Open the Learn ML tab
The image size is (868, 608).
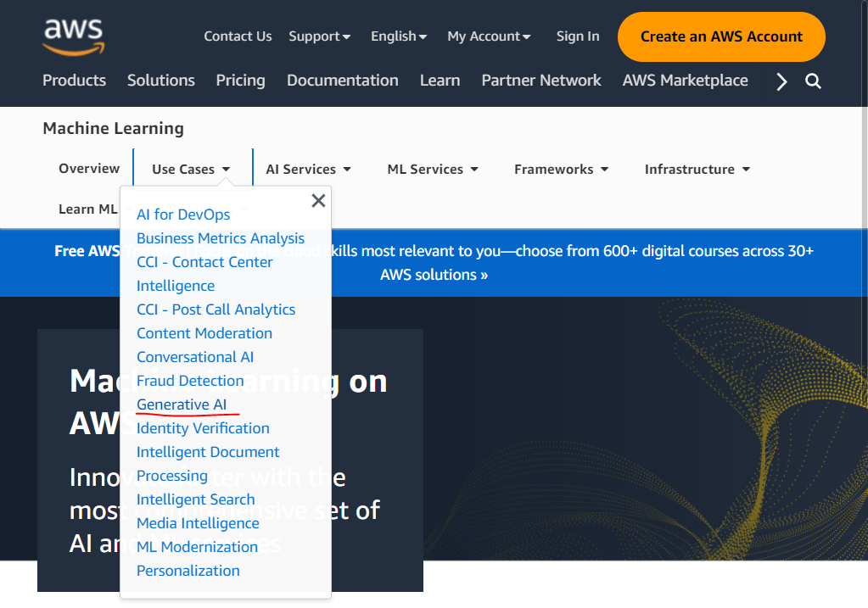pos(88,209)
